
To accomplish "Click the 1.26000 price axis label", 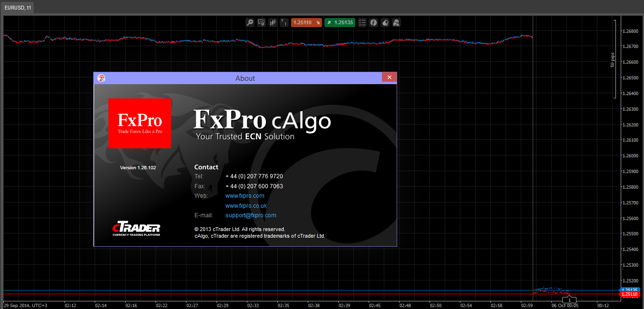I will (630, 155).
